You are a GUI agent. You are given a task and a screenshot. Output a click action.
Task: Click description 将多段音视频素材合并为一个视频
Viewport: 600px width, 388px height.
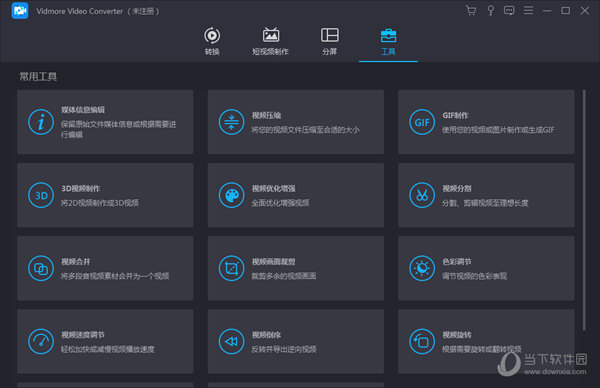[x=115, y=276]
